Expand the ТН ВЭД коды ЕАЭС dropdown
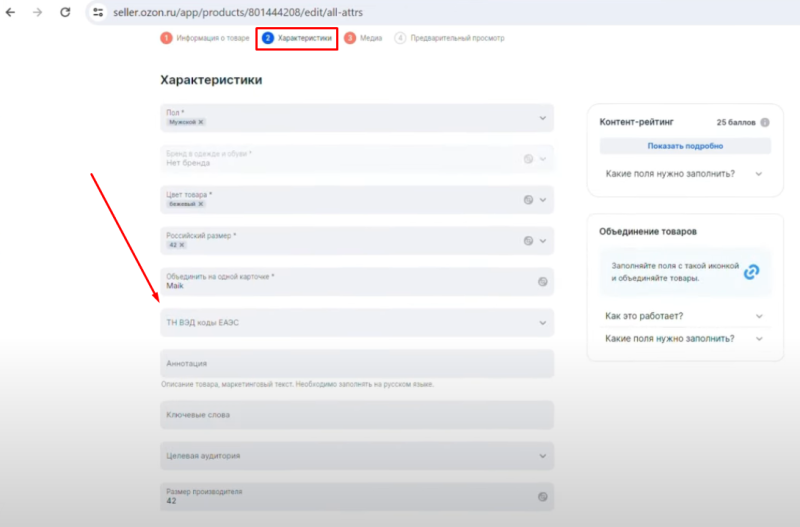800x527 pixels. (543, 323)
